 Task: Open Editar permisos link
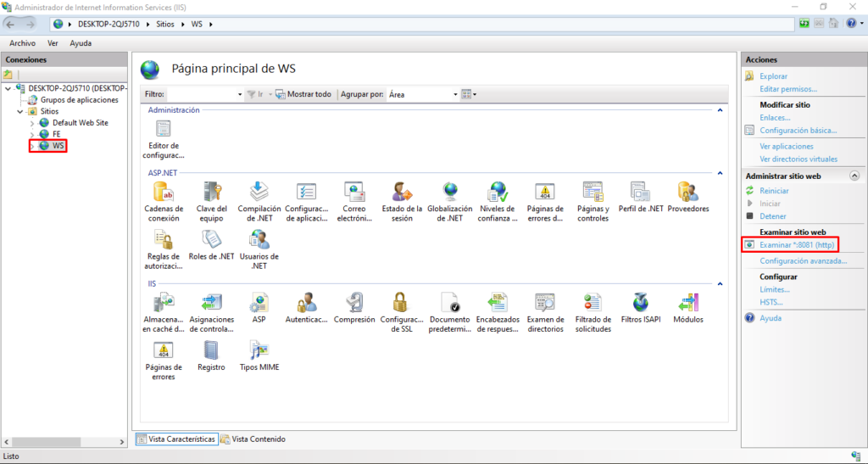click(788, 88)
